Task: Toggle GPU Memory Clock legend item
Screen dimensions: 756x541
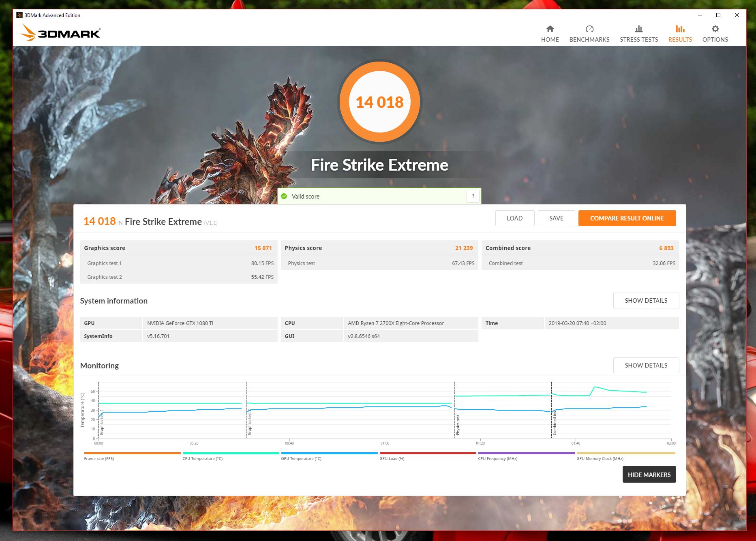Action: [625, 456]
